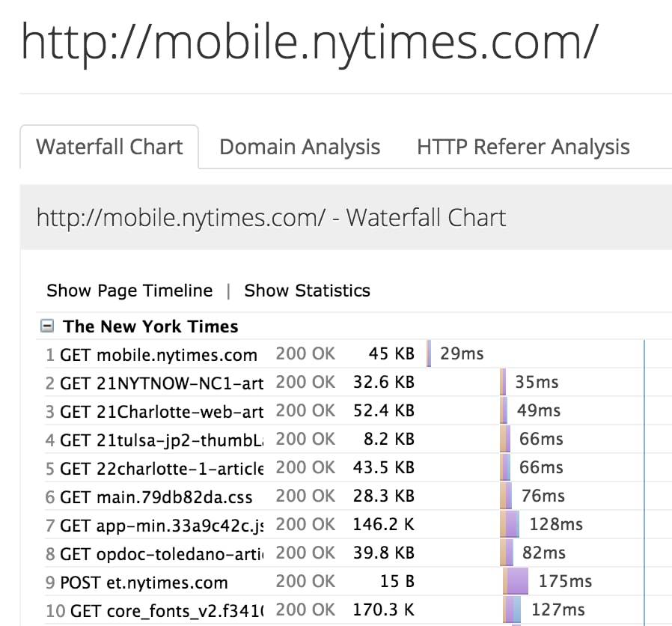Click the 29ms timing bar of request 1
The width and height of the screenshot is (672, 626).
pyautogui.click(x=429, y=353)
